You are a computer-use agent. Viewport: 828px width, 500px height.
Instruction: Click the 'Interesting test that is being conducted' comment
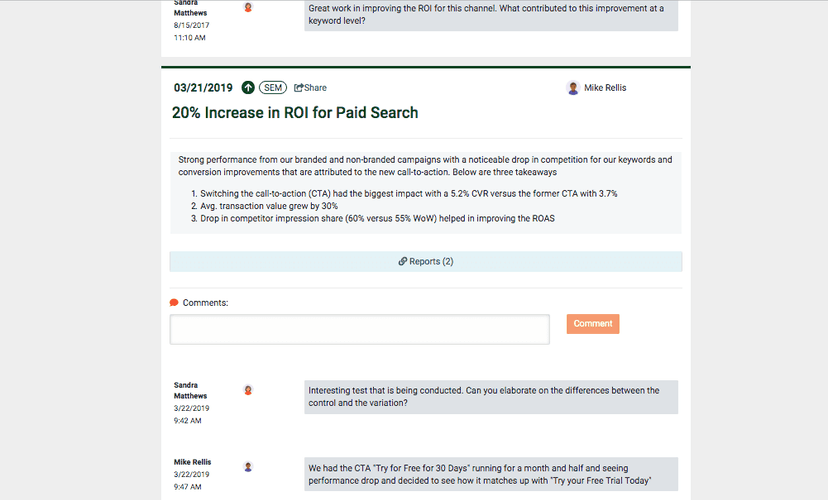[491, 397]
